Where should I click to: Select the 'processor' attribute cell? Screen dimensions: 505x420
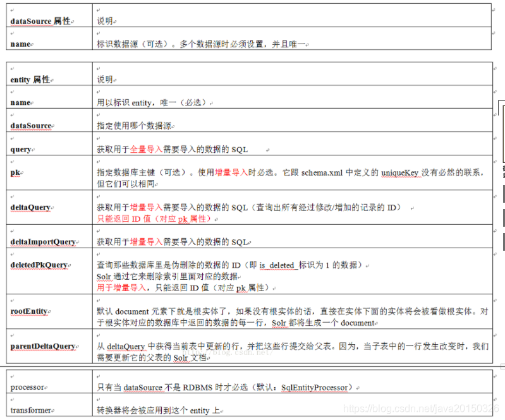tap(49, 381)
